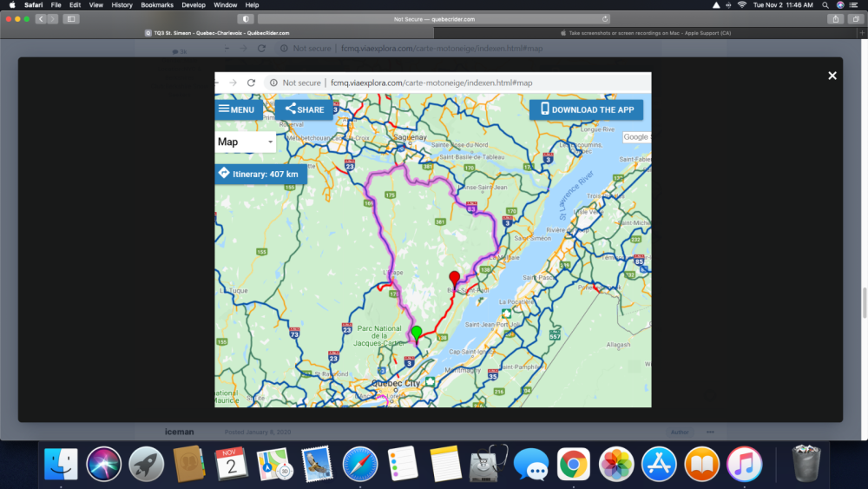Toggle the Safari sidebar button
Image resolution: width=868 pixels, height=489 pixels.
click(71, 19)
